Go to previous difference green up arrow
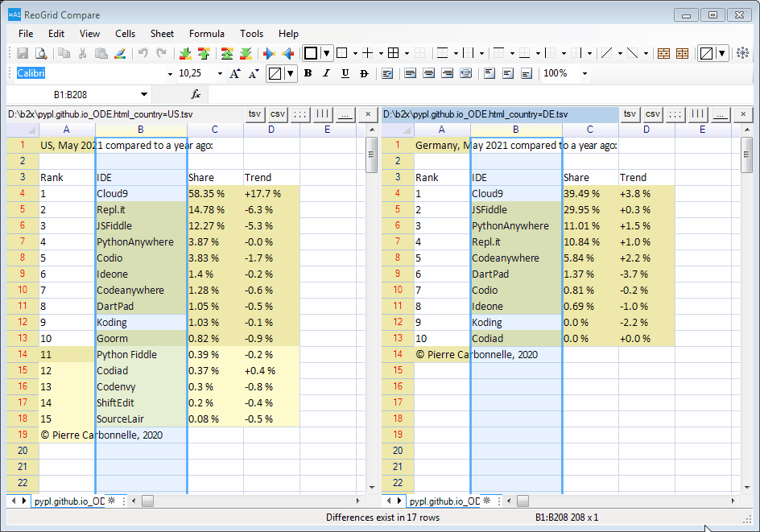Viewport: 760px width, 532px height. point(204,53)
